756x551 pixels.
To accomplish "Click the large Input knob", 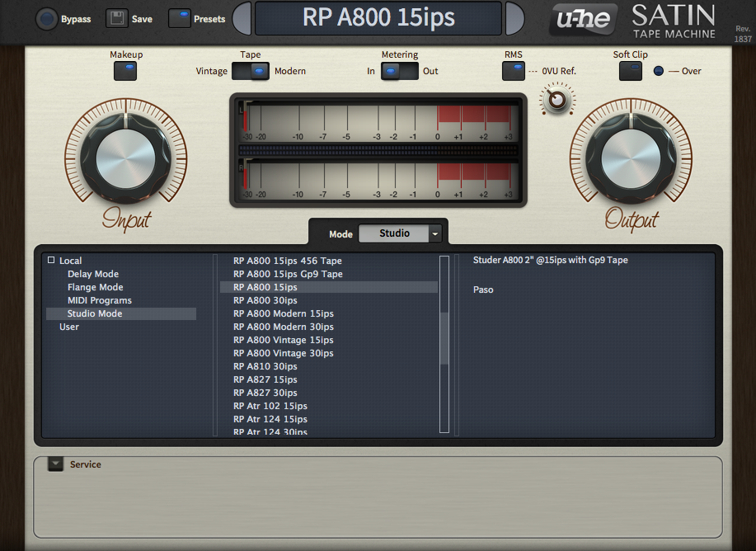I will pos(125,158).
